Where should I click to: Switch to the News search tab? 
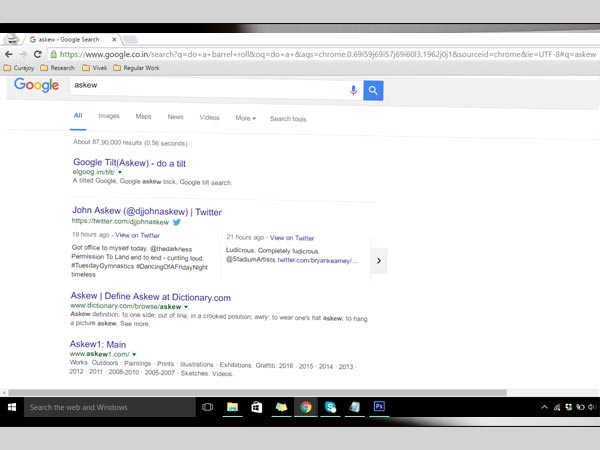[x=175, y=117]
